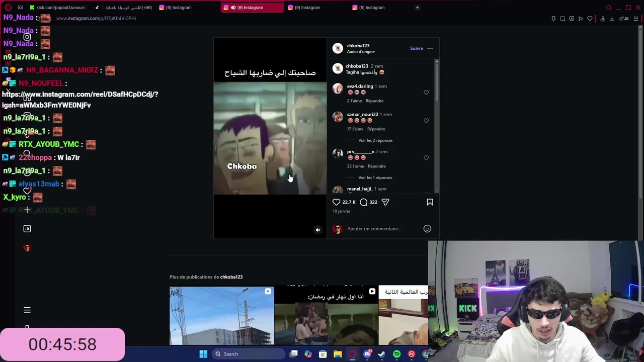Open Opera account profile icon
Screen dimensions: 644x362
(602, 19)
